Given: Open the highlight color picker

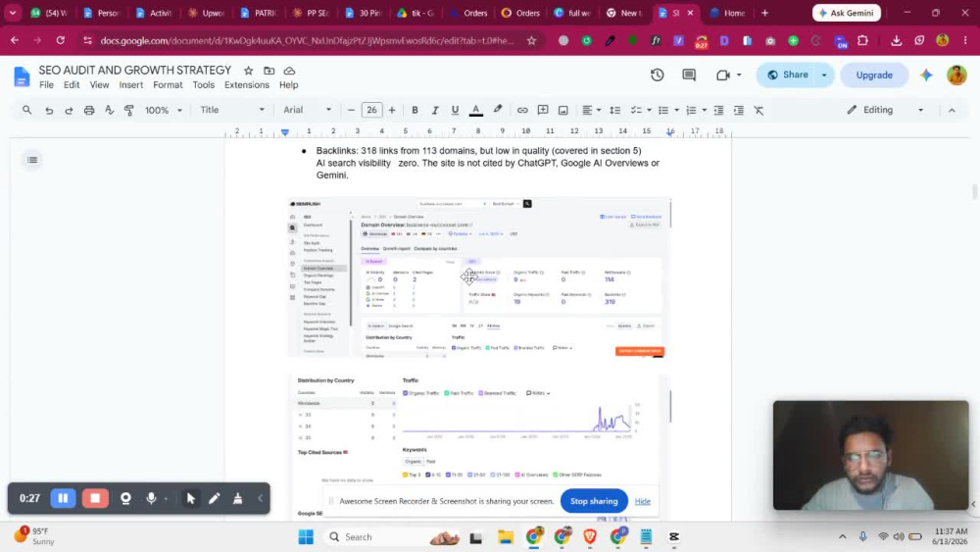Looking at the screenshot, I should coord(498,110).
